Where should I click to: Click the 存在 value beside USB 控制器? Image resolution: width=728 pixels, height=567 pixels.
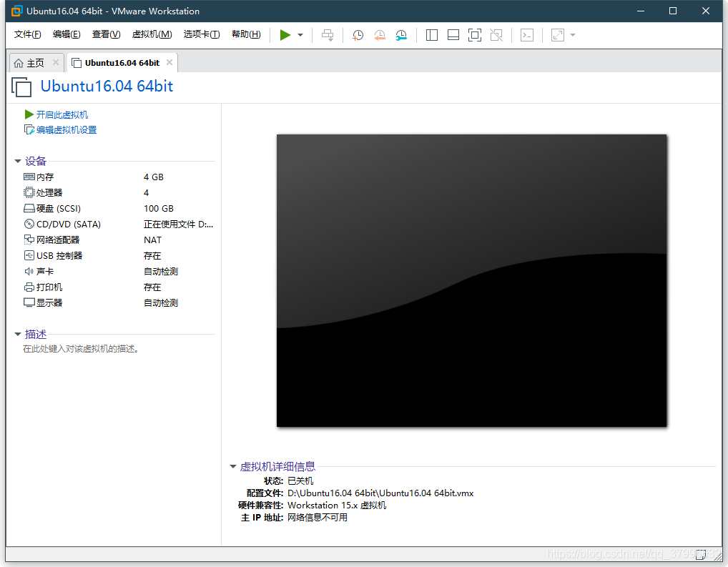152,256
